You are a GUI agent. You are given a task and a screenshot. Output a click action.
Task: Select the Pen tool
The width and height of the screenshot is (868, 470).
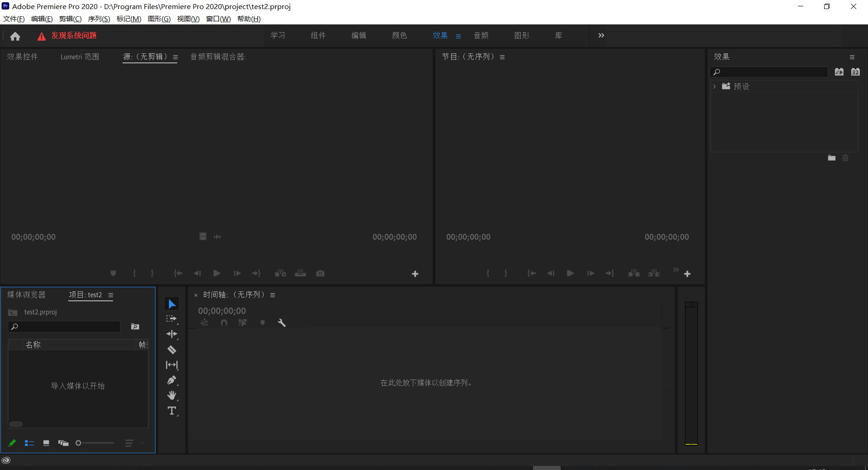pyautogui.click(x=172, y=380)
